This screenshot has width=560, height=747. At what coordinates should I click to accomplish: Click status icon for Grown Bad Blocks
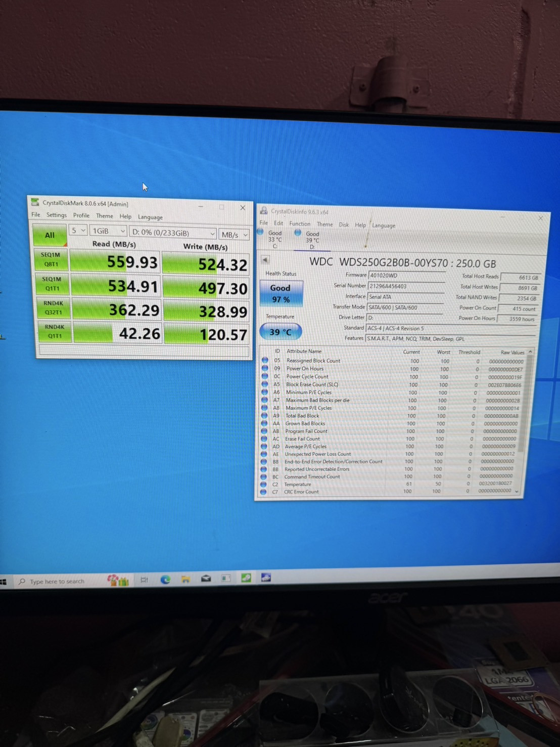264,423
